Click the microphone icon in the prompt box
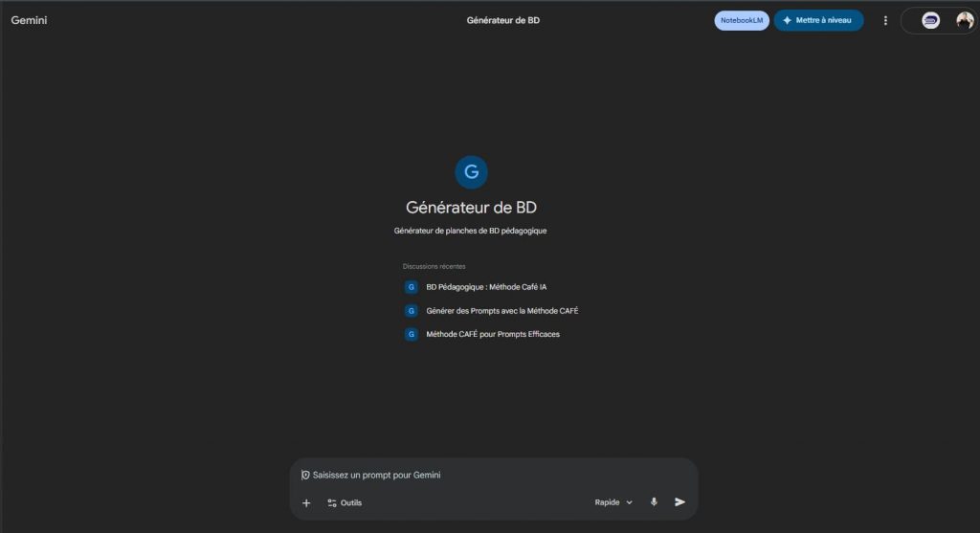The image size is (980, 533). 655,502
